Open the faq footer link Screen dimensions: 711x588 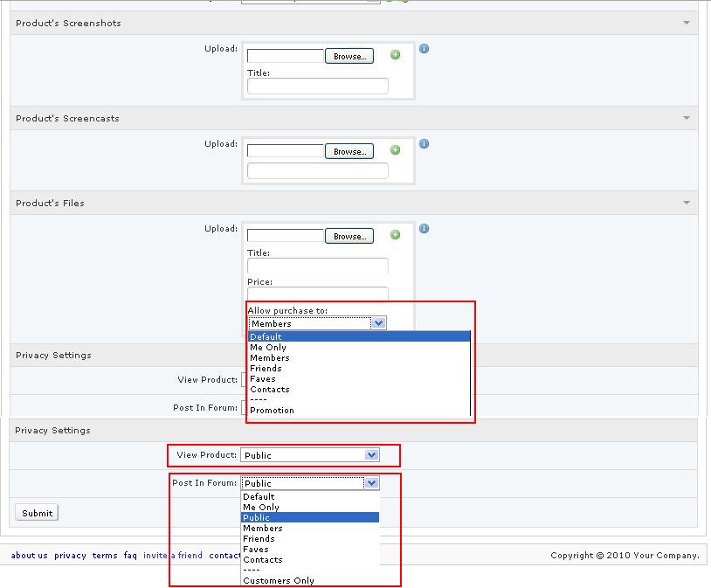tap(130, 556)
